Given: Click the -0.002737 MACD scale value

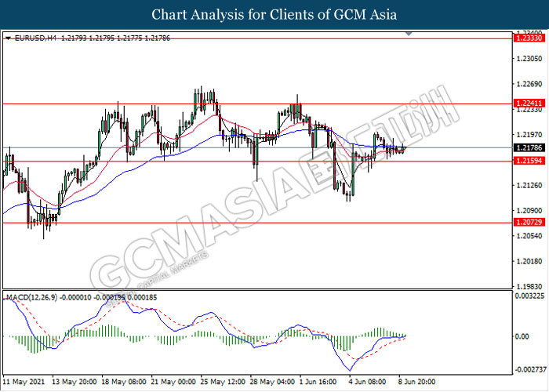Looking at the screenshot, I should [529, 368].
